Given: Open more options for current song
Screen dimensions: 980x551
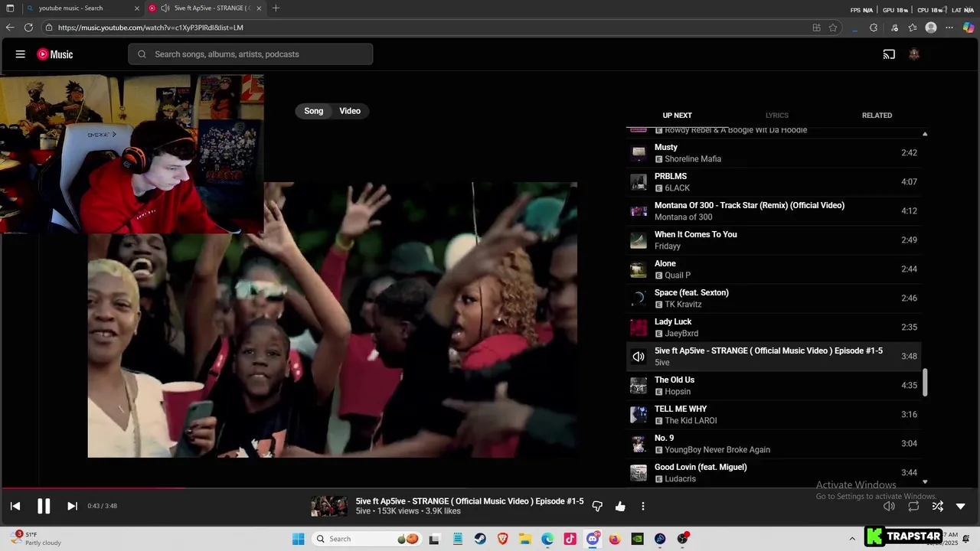Looking at the screenshot, I should pyautogui.click(x=643, y=506).
